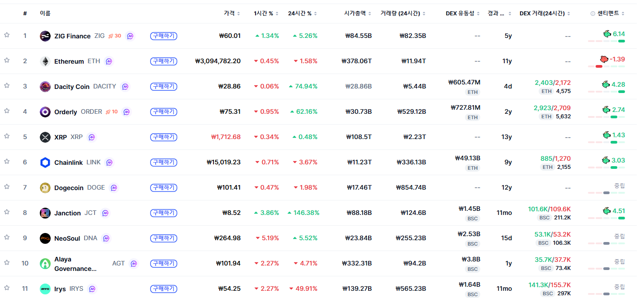
Task: Star ZIG Finance to add watchlist
Action: coord(7,35)
